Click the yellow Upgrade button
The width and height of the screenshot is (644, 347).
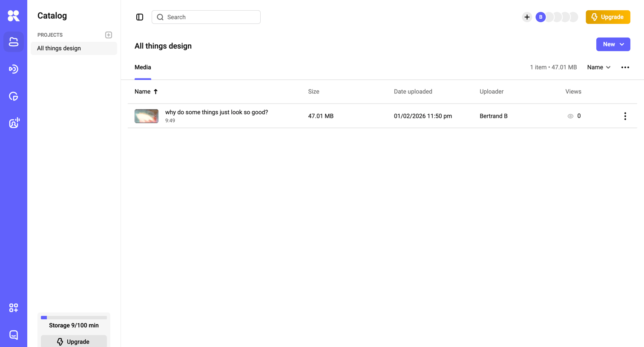coord(608,17)
